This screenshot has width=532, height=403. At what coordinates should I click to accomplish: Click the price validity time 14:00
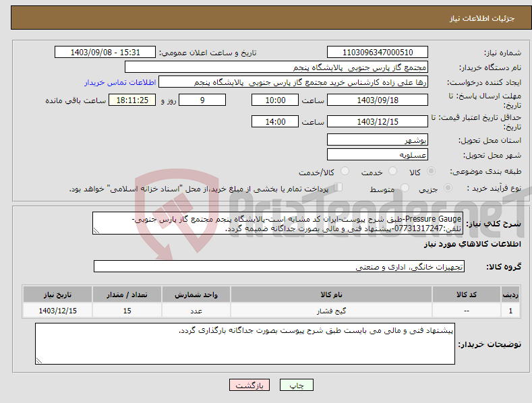pos(275,121)
